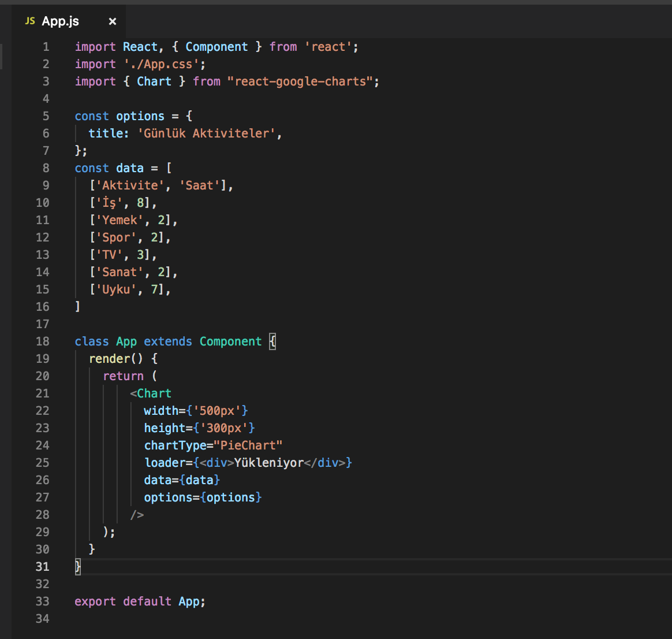This screenshot has height=639, width=672.
Task: Click the closing brace on line 31
Action: tap(78, 567)
